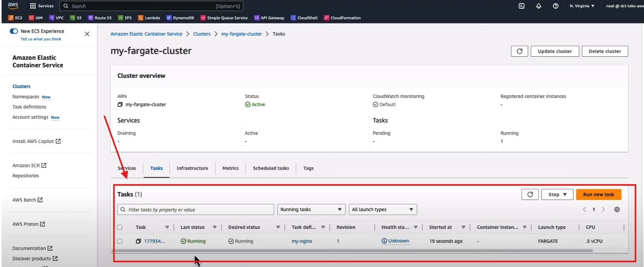This screenshot has width=644, height=267.
Task: Expand the Running tasks filter dropdown
Action: pyautogui.click(x=311, y=209)
